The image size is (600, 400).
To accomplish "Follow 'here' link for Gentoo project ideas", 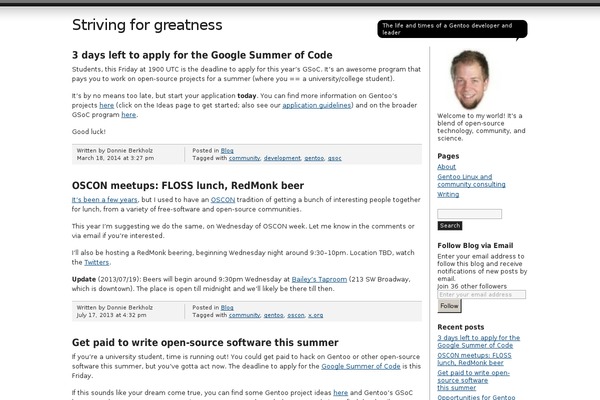I will (341, 393).
